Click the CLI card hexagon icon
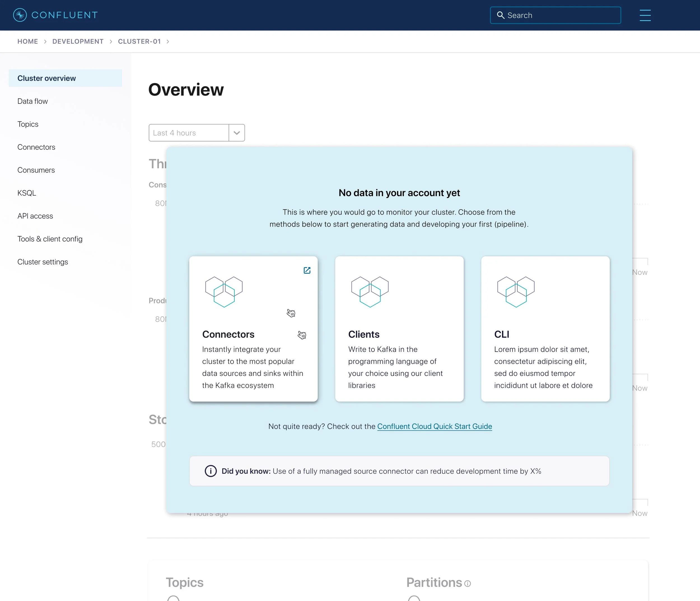700x601 pixels. click(x=516, y=292)
